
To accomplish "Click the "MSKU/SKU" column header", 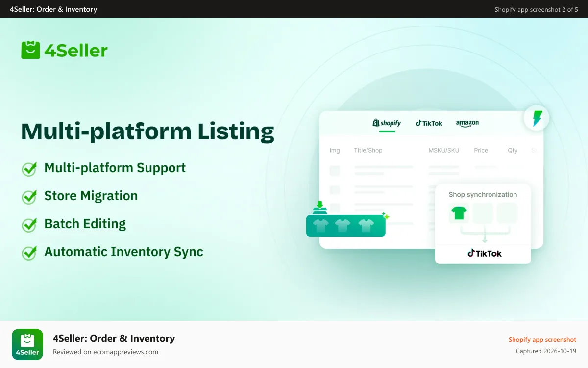I will tap(444, 150).
